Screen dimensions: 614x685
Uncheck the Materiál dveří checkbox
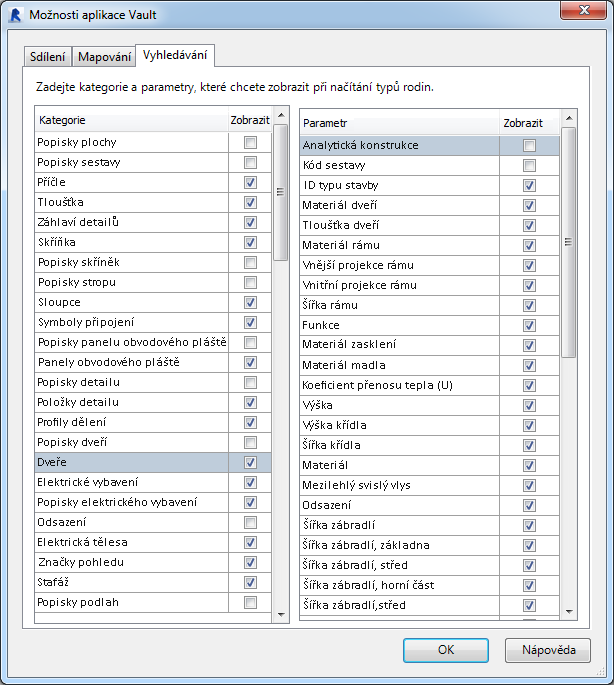click(x=529, y=206)
